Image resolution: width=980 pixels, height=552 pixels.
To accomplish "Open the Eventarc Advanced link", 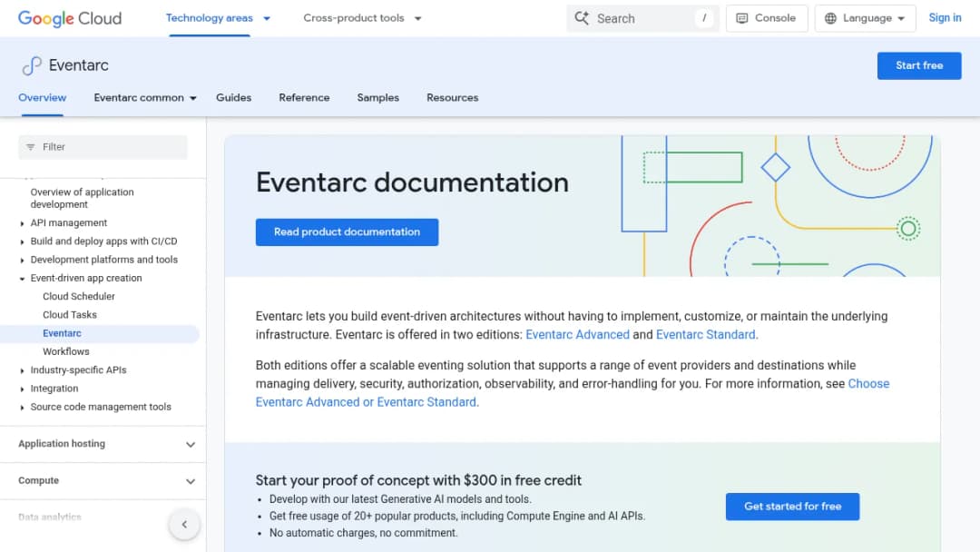I will coord(577,334).
